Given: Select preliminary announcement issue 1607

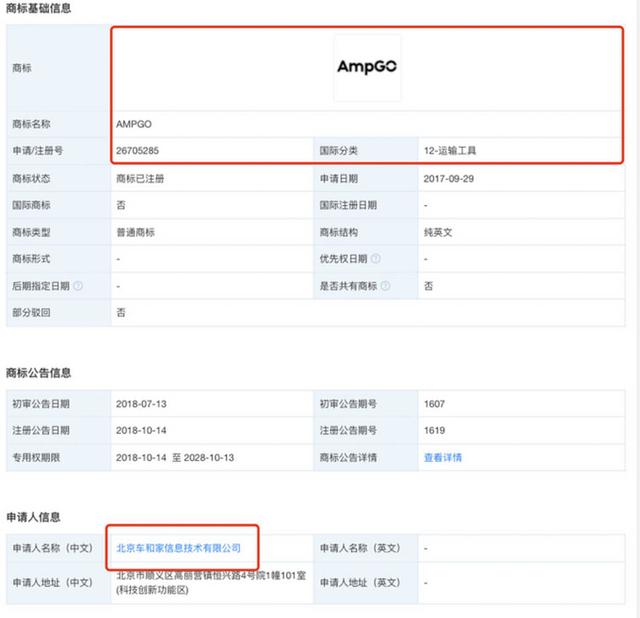Looking at the screenshot, I should (434, 404).
